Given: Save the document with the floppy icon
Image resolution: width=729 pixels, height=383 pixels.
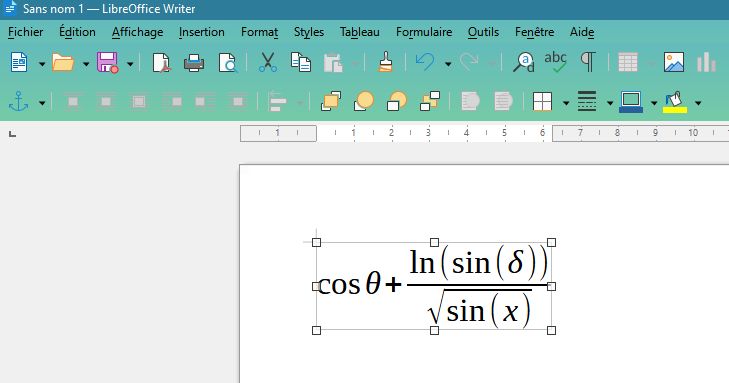Looking at the screenshot, I should (107, 62).
